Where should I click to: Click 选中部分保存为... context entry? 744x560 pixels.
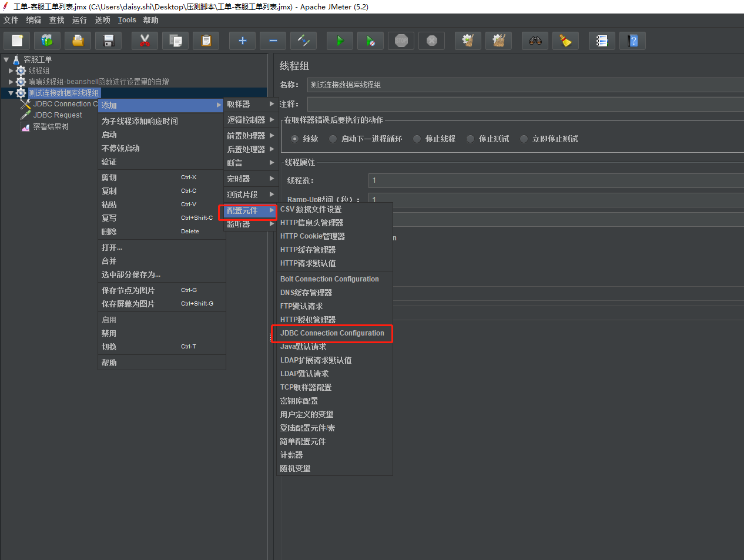pos(162,274)
